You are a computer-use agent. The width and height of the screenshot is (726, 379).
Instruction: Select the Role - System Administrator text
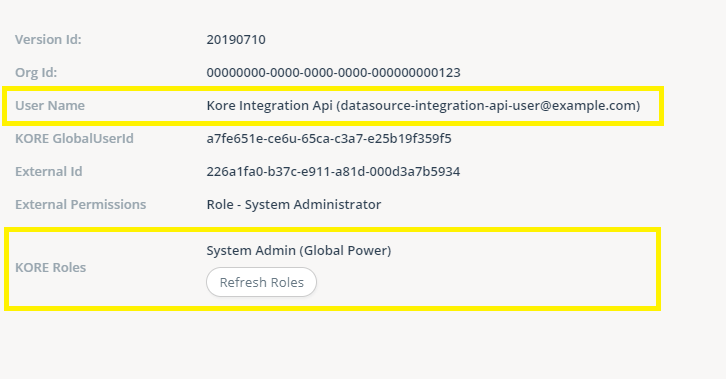coord(294,204)
